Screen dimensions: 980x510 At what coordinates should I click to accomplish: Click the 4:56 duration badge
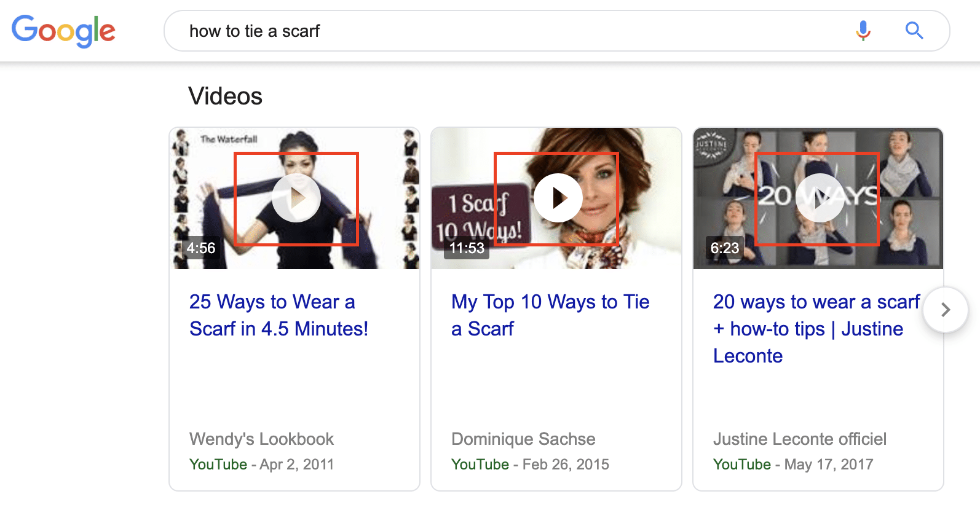click(x=201, y=248)
